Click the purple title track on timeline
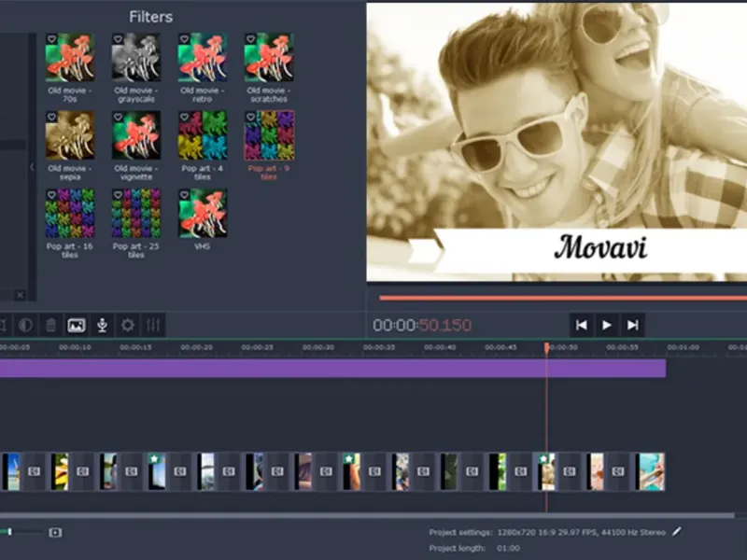 [327, 368]
